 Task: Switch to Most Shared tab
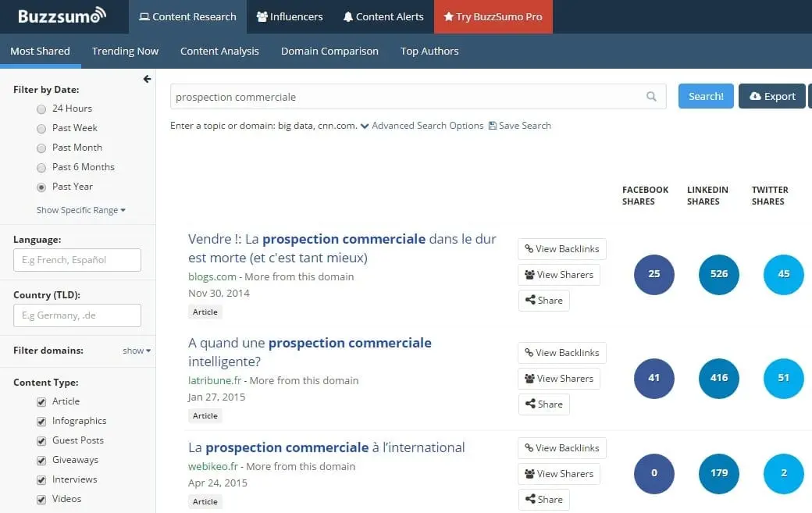(41, 51)
